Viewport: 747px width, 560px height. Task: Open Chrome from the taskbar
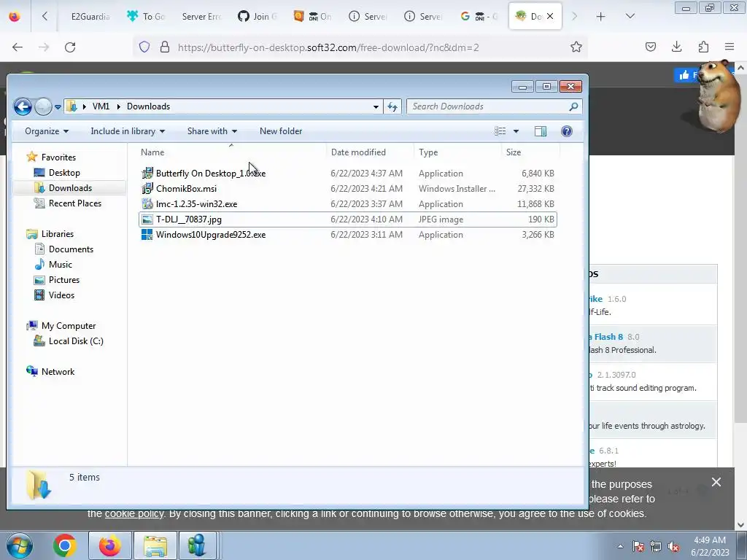pos(64,545)
